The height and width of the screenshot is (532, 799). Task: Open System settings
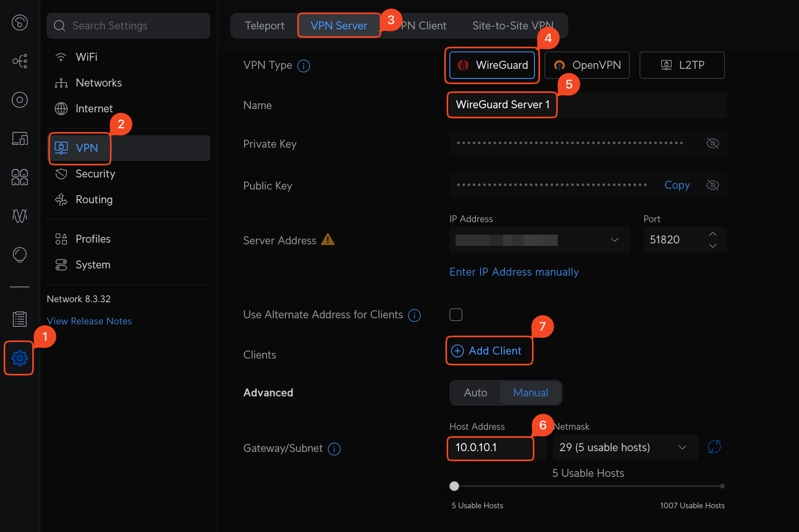click(x=128, y=265)
